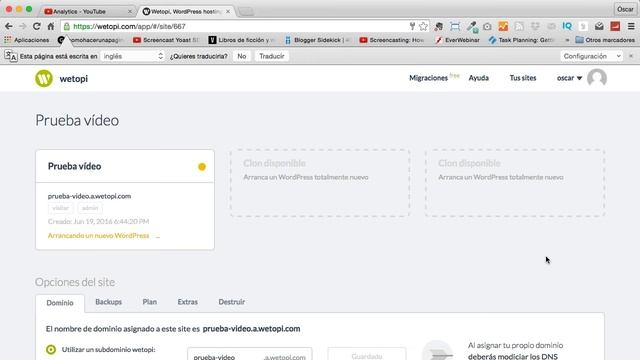Close the Analytics - YouTube tab

click(130, 12)
